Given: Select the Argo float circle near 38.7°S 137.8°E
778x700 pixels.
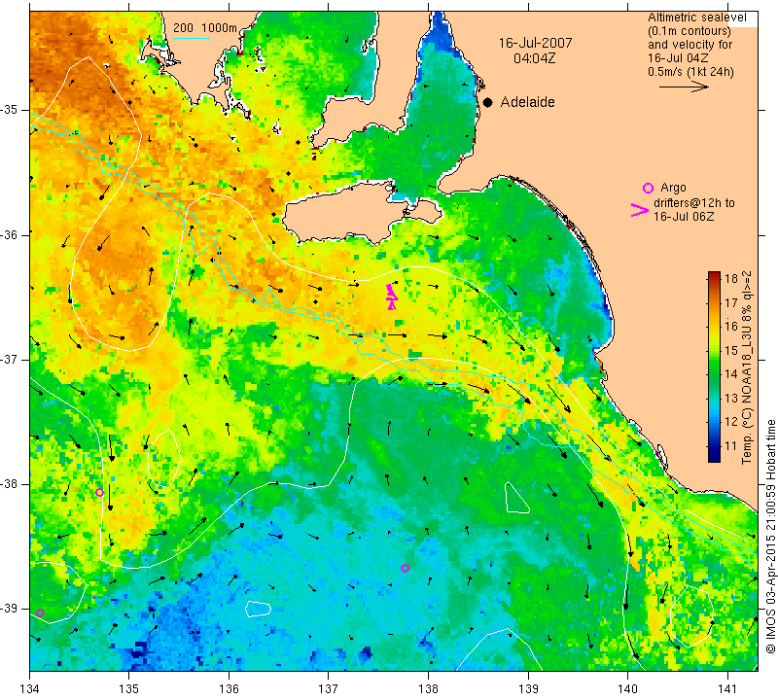Looking at the screenshot, I should 405,568.
